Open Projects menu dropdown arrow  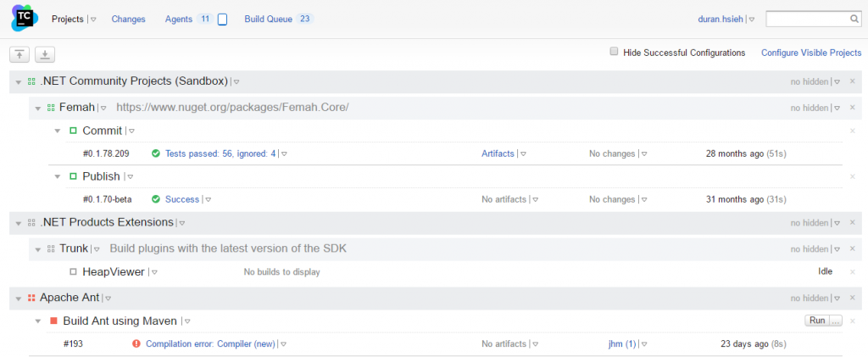93,20
